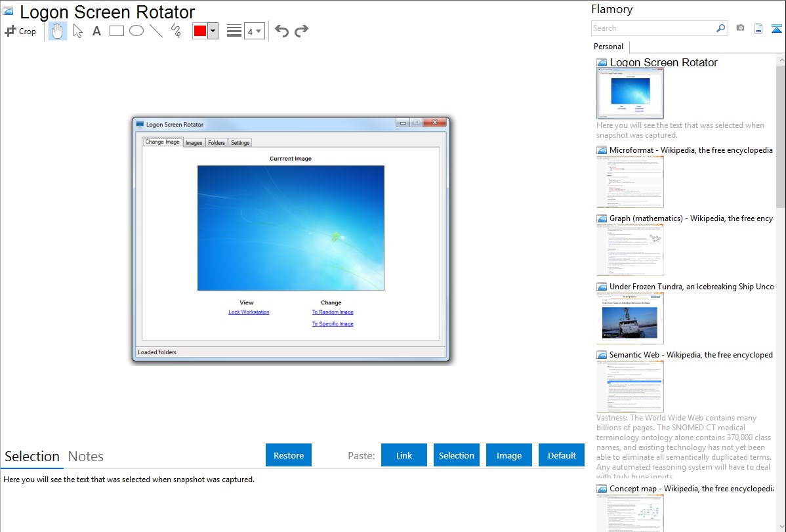Activate the hand pan tool

point(58,31)
